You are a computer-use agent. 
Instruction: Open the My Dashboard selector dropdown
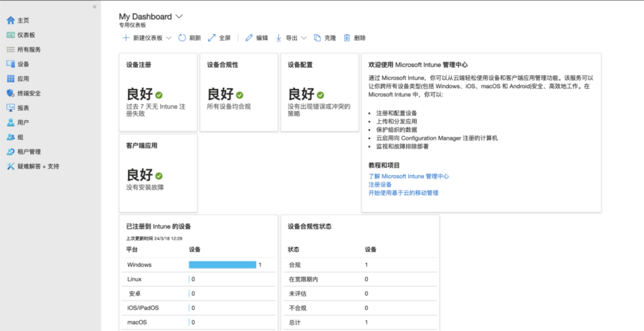(x=179, y=17)
